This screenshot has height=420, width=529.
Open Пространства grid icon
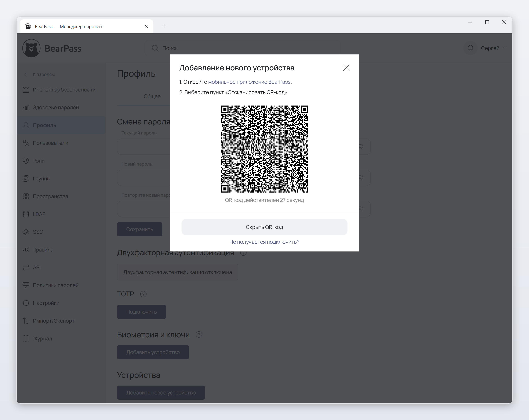coord(26,196)
